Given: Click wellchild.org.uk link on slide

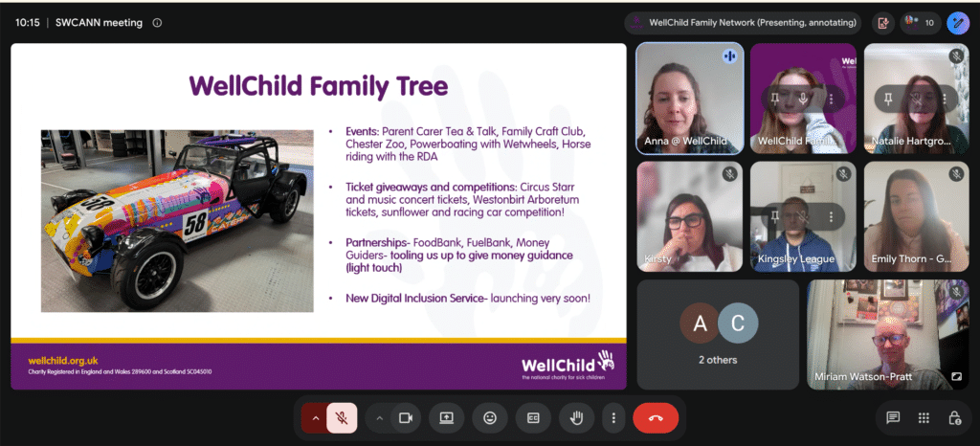Looking at the screenshot, I should pos(63,361).
